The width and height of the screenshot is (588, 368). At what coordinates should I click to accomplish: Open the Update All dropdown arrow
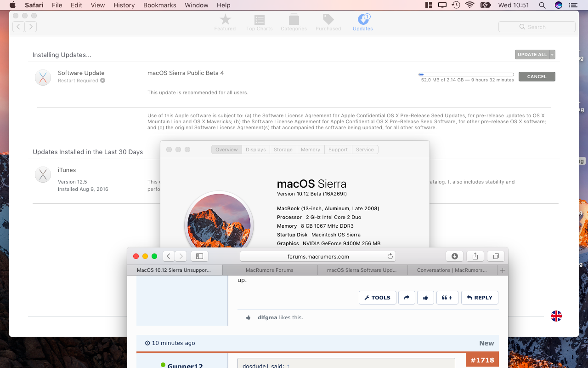coord(552,54)
